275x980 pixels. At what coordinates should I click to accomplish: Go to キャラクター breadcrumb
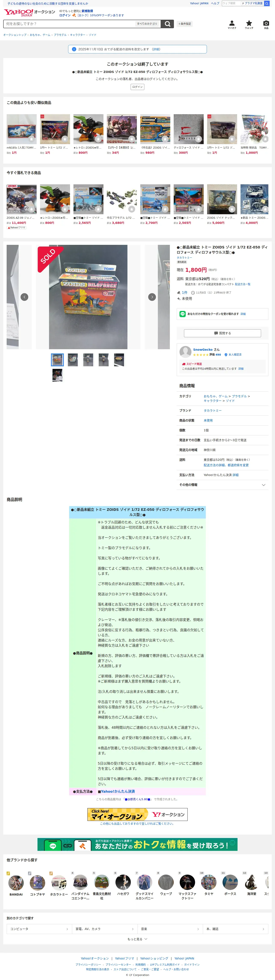(78, 35)
